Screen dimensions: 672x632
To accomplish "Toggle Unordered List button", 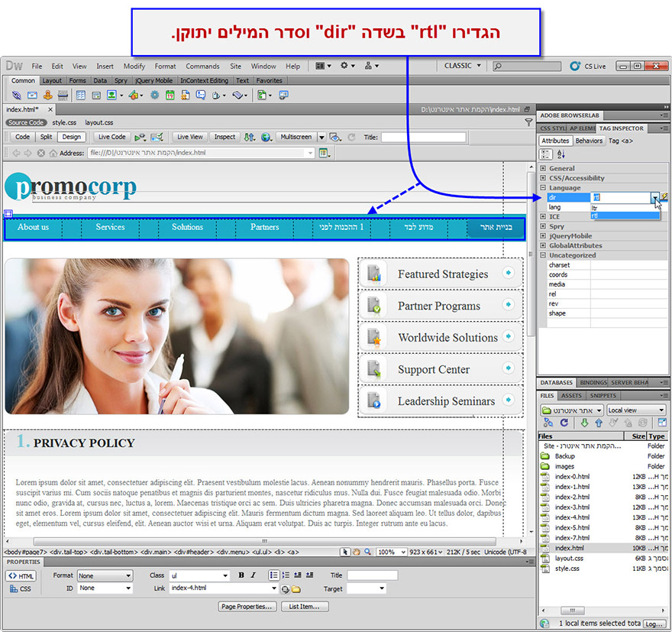I will point(273,575).
